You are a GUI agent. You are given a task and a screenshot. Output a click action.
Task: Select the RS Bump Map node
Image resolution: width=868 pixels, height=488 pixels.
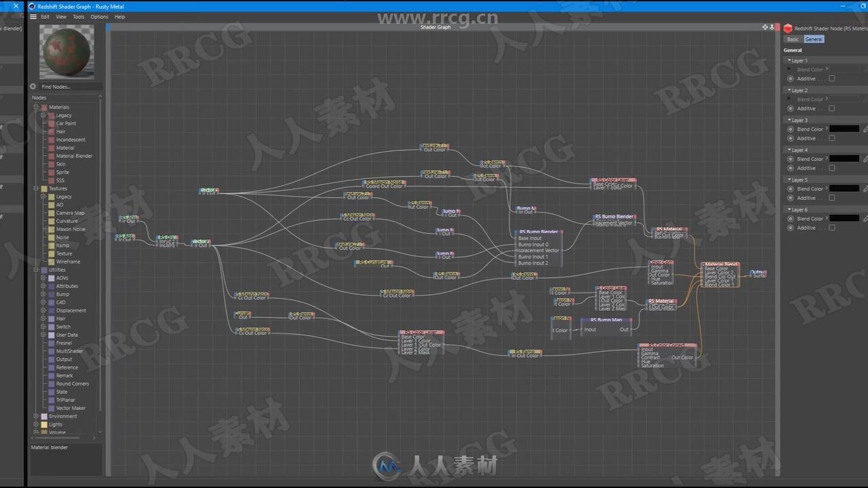pyautogui.click(x=606, y=327)
